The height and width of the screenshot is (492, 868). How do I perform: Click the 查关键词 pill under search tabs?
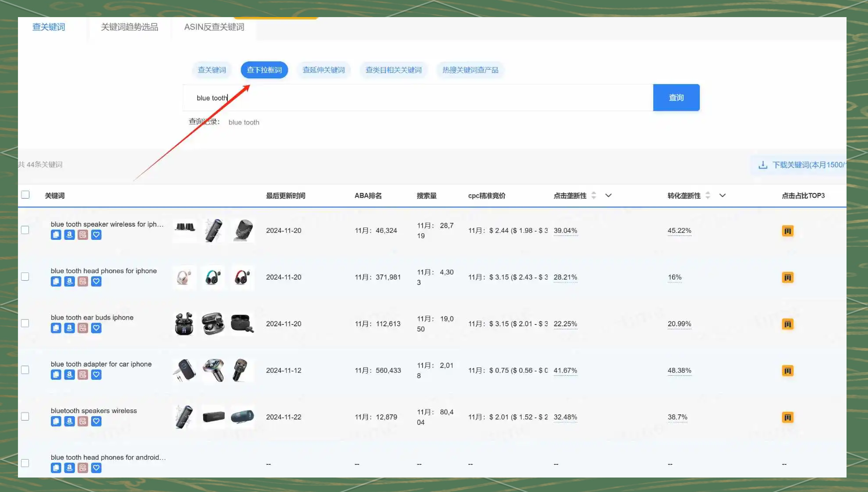212,70
